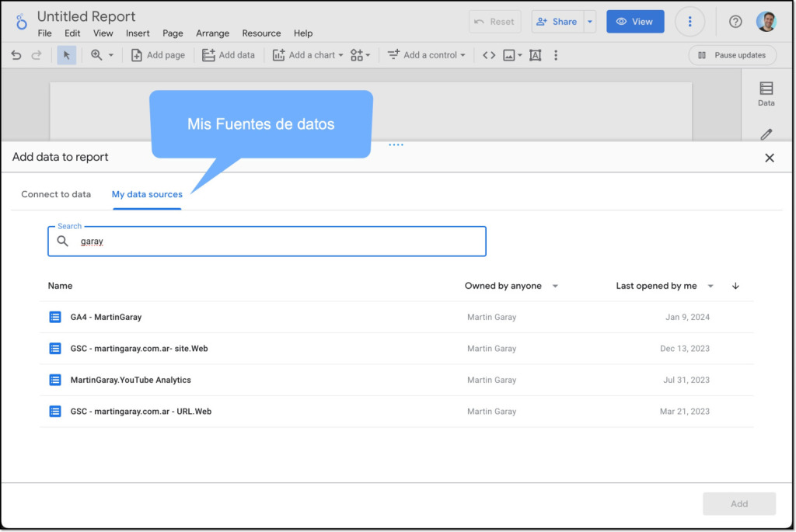Image resolution: width=796 pixels, height=532 pixels.
Task: Click the disabled Reset button
Action: point(494,22)
